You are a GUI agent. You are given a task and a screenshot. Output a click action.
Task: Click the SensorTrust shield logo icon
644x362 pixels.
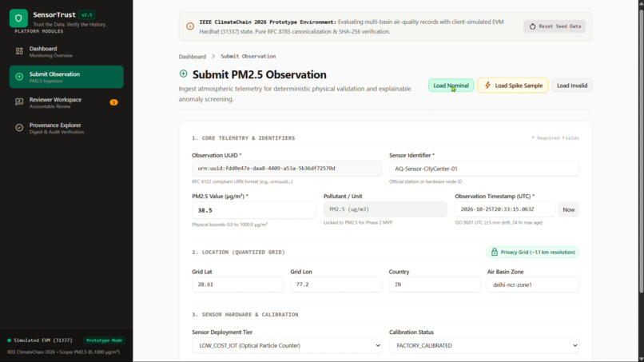point(18,18)
